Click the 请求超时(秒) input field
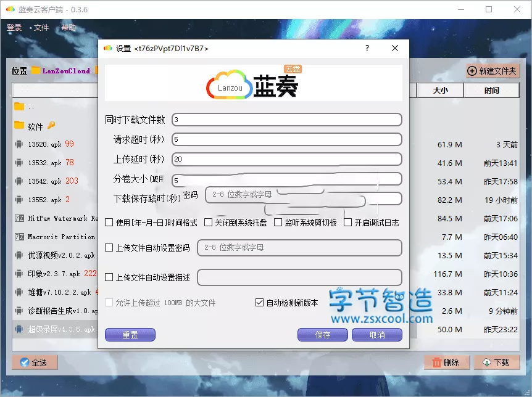Viewport: 532px width, 397px height. point(287,139)
